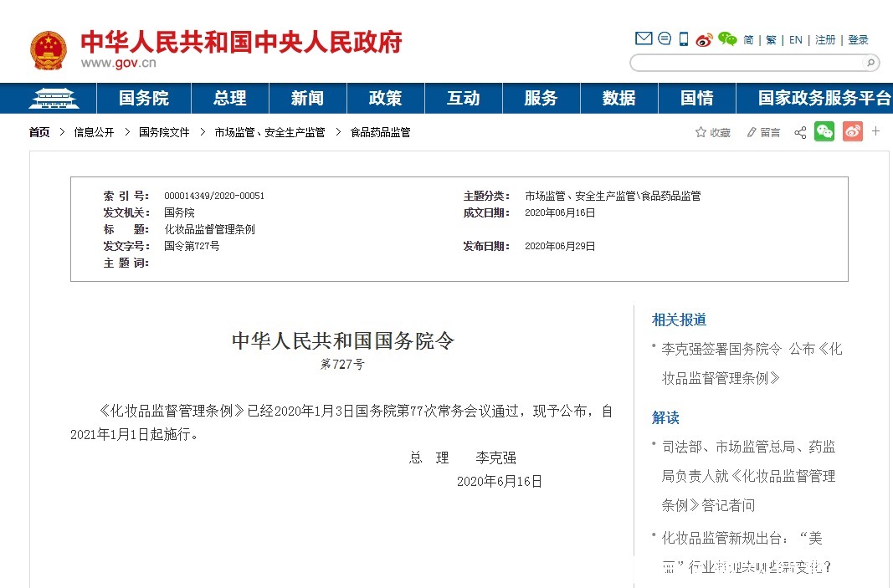Click the 注册 register link
The image size is (893, 588).
click(825, 40)
